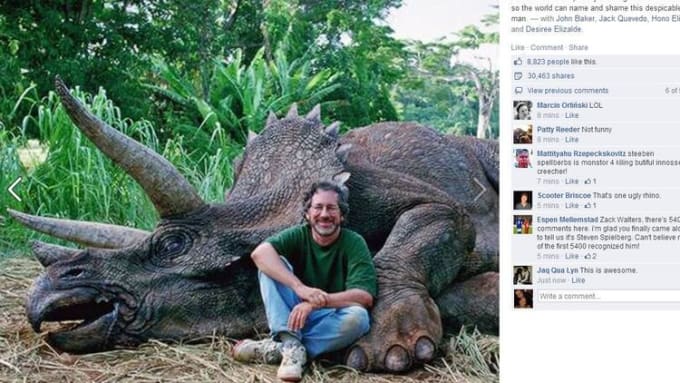This screenshot has width=680, height=383.
Task: Click the shares icon next to 30,463 shares
Action: (x=518, y=76)
